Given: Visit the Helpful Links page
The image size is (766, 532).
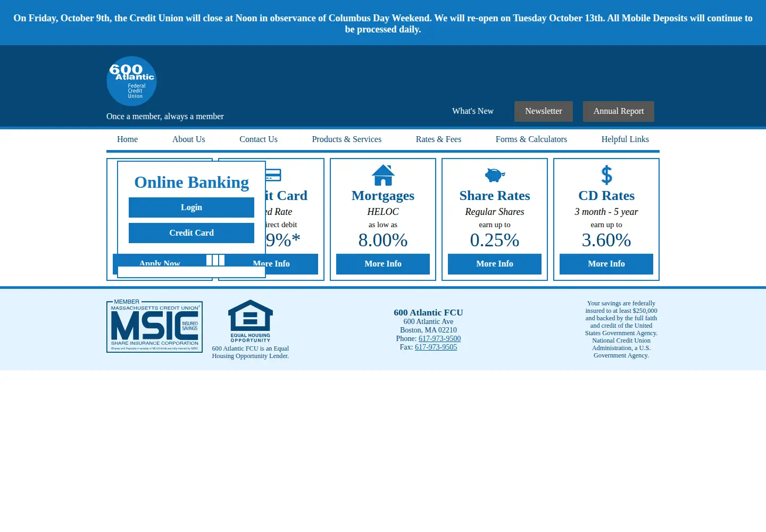Looking at the screenshot, I should [x=625, y=139].
